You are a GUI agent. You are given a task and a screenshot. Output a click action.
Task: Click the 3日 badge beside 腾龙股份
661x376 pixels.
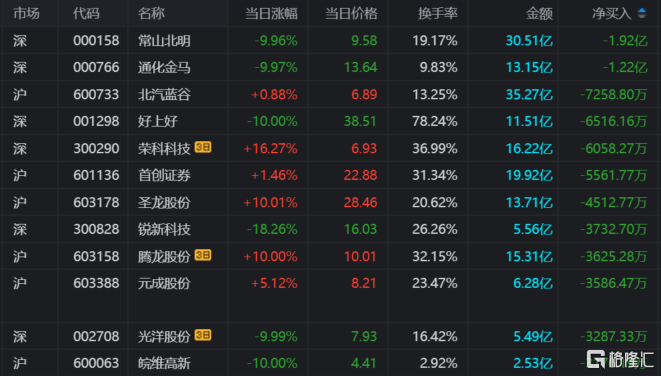point(203,255)
